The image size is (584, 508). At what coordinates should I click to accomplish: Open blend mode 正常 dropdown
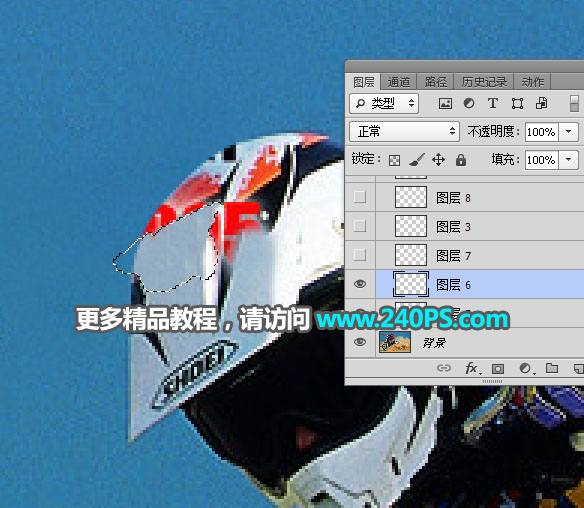point(404,131)
